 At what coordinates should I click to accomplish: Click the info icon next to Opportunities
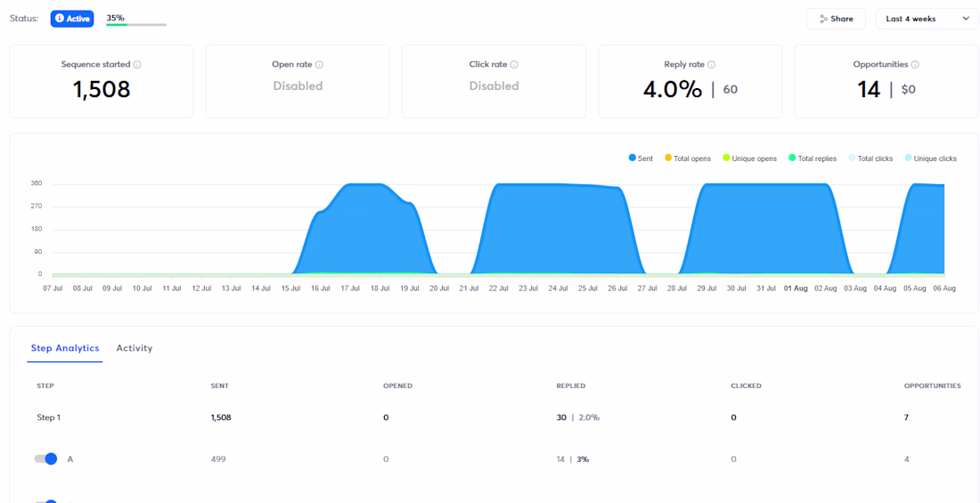[915, 64]
